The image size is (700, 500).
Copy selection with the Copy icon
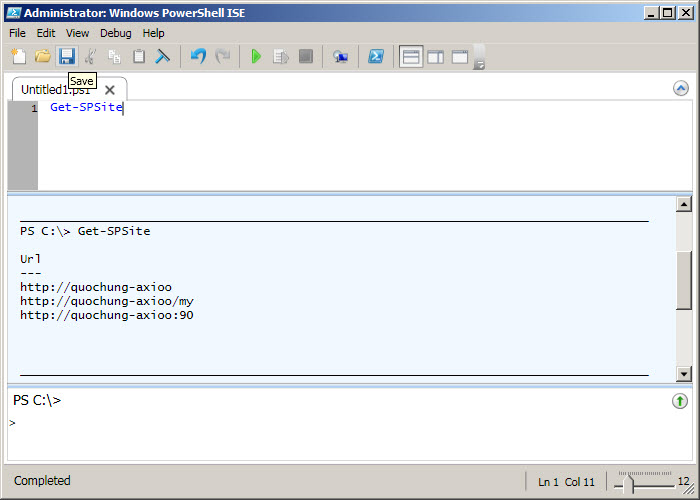click(115, 56)
